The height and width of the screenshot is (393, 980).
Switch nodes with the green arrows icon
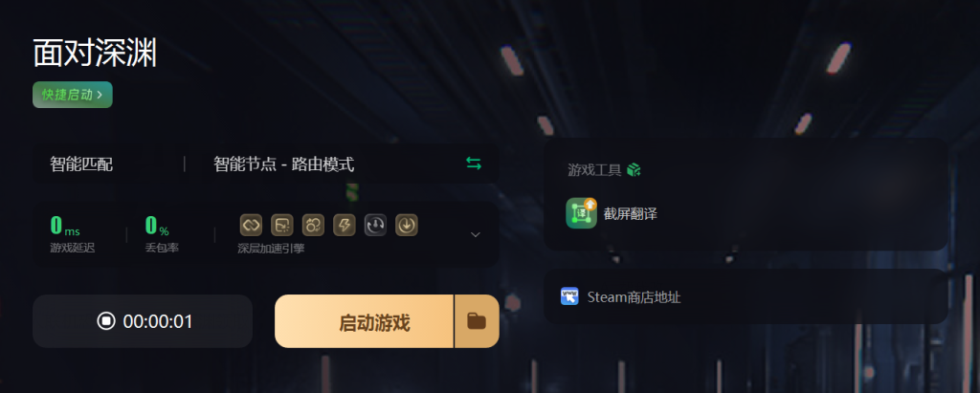point(474,164)
